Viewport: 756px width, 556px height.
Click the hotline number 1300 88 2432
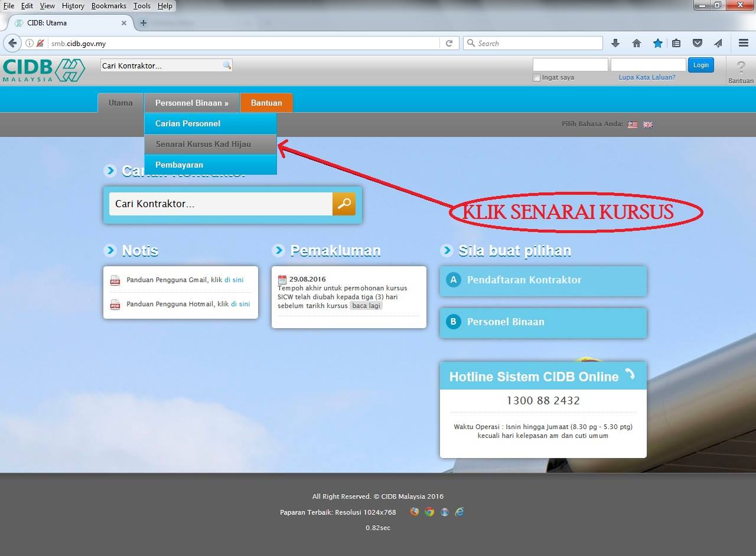pos(543,401)
